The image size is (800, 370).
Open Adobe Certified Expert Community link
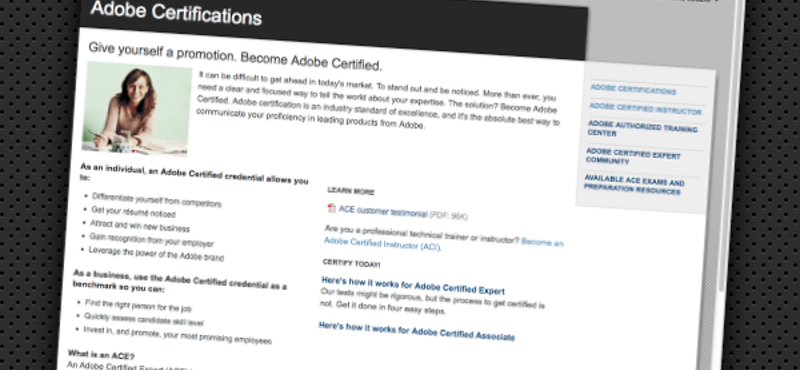click(633, 156)
